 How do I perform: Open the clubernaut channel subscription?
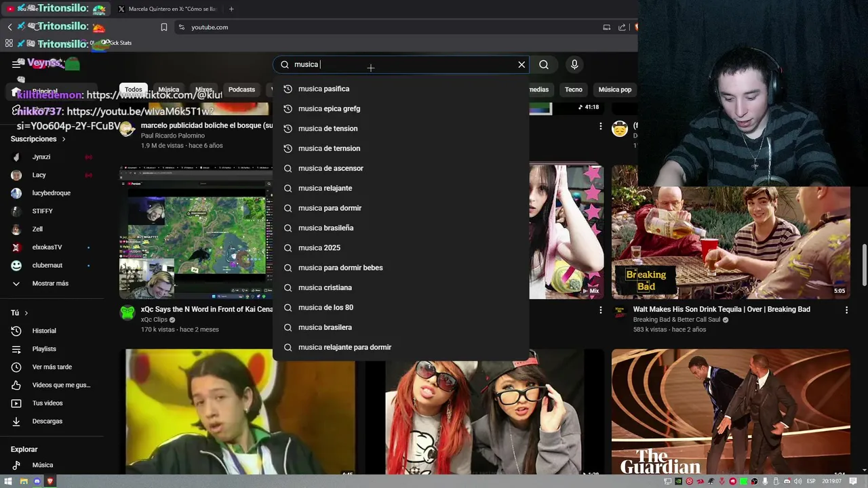[52, 266]
